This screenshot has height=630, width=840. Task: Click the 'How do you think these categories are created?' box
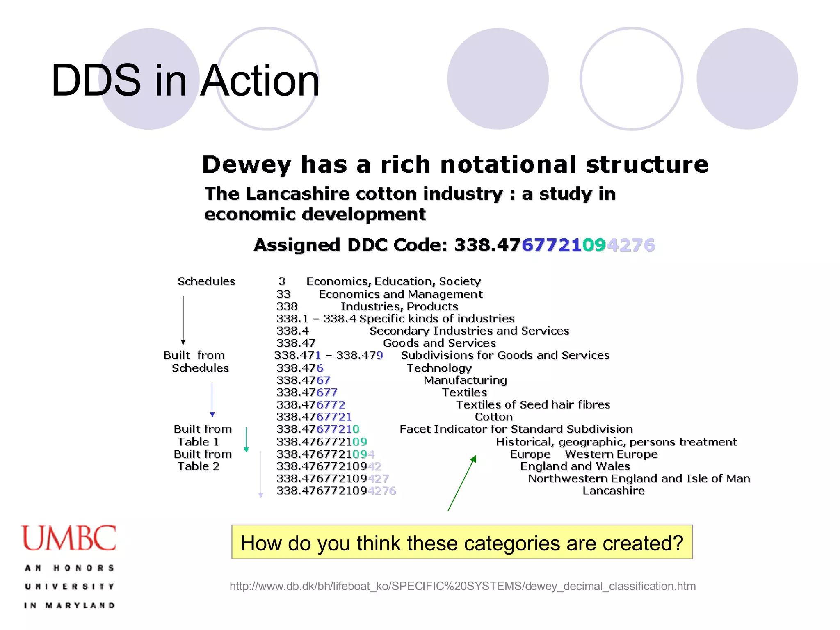(462, 542)
